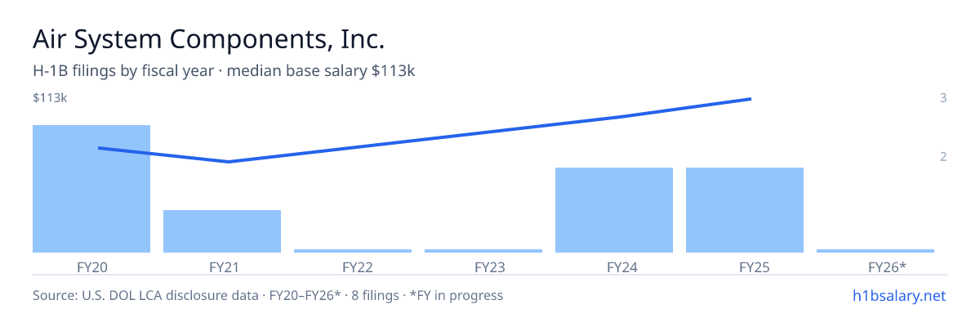
Task: Select the thin FY26* bar
Action: [x=875, y=251]
